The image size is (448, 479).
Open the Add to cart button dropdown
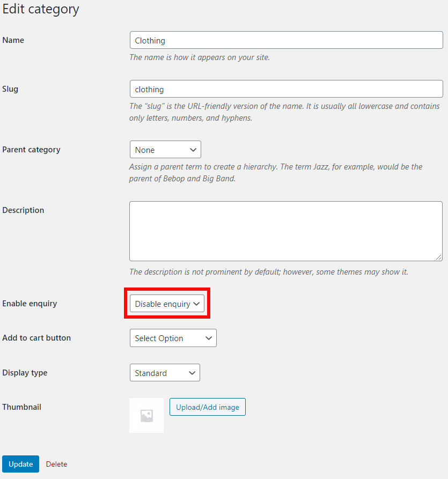(173, 338)
